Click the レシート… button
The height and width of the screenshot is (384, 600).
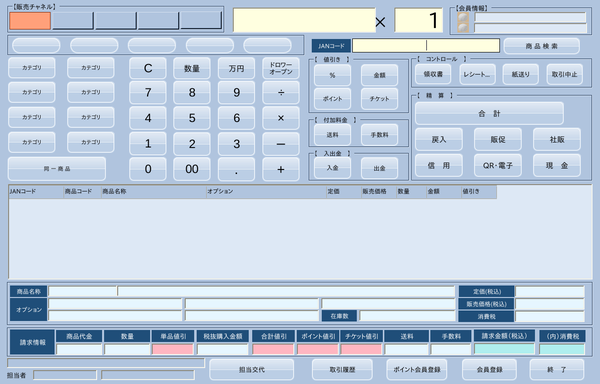click(477, 74)
